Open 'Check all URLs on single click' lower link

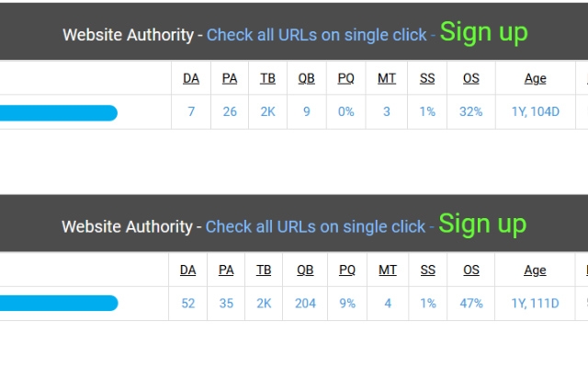point(315,227)
